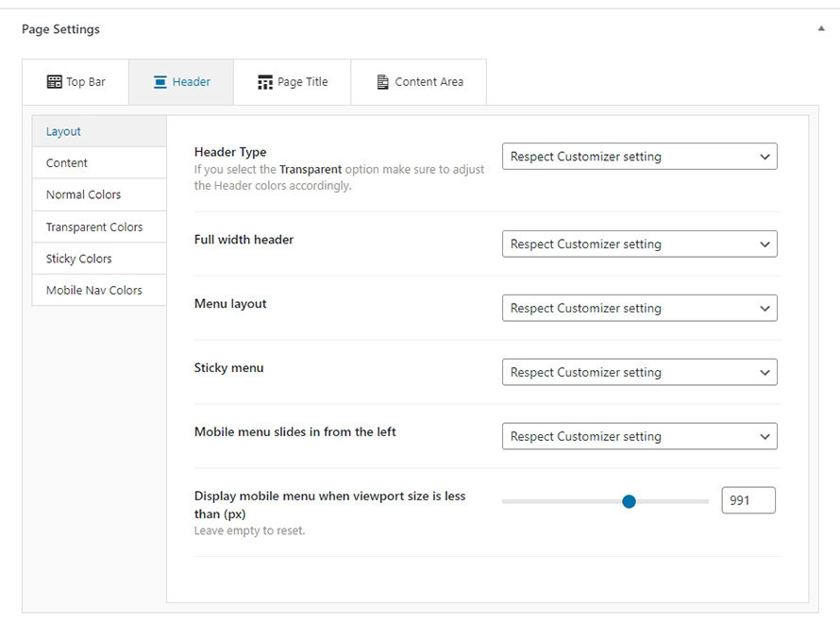
Task: Click the 'Leave empty to reset.' hint
Action: [x=250, y=530]
